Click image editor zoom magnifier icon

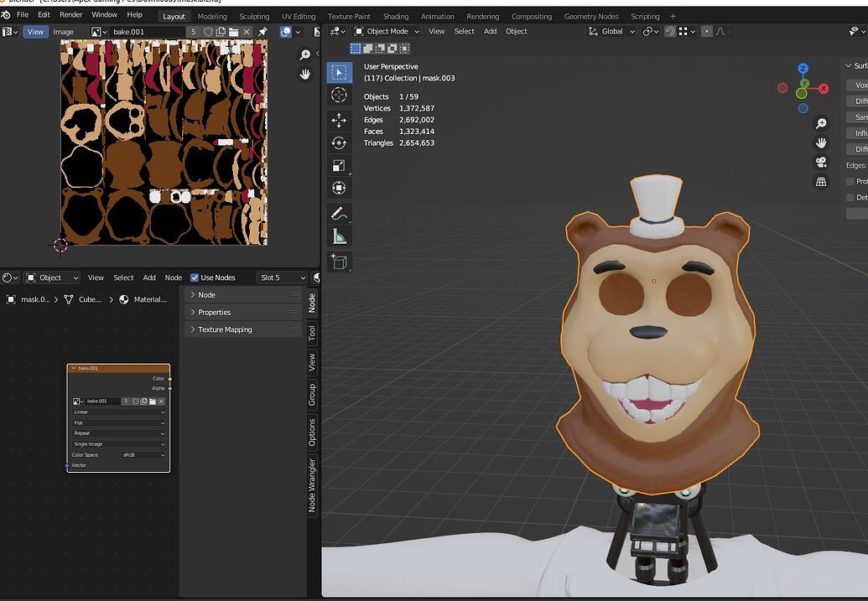click(x=304, y=54)
